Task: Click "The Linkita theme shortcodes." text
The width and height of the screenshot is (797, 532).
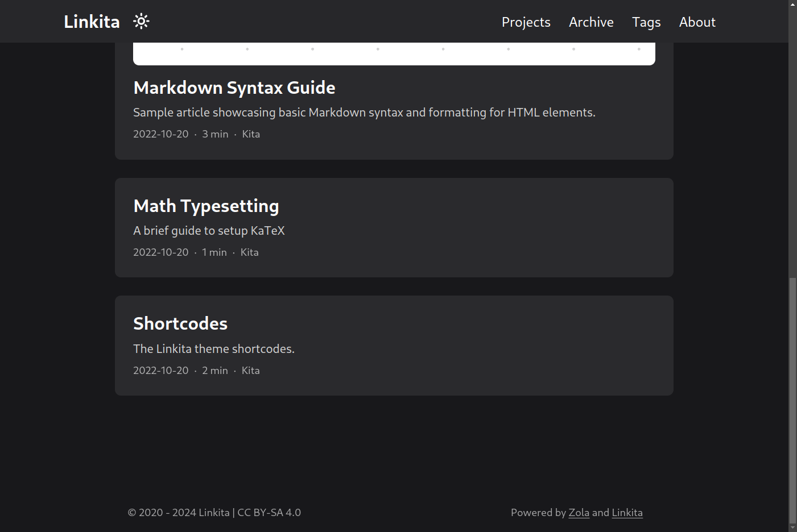Action: click(214, 349)
